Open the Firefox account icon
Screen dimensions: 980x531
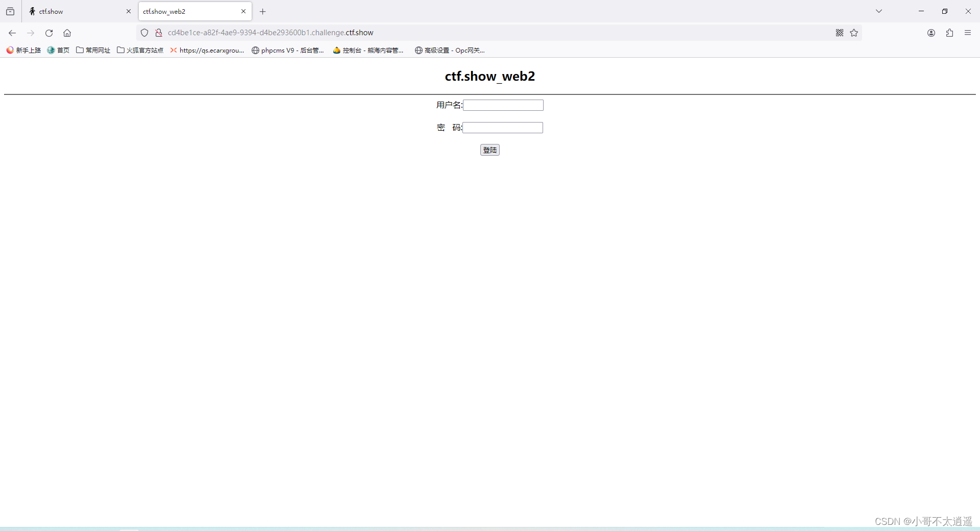[931, 33]
